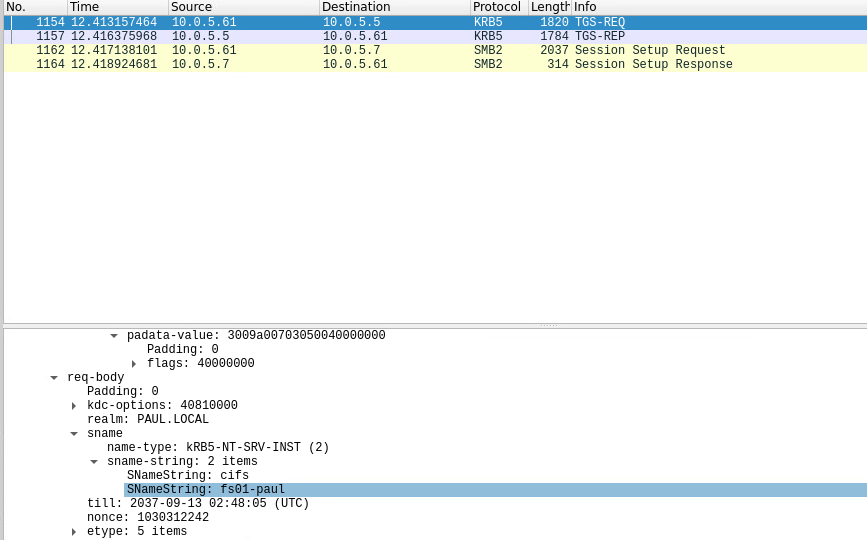
Task: Select name-type kRB5-NT-SRV-INST line
Action: tap(218, 447)
